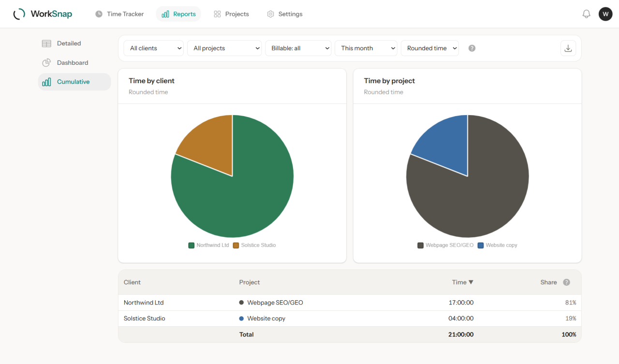
Task: Toggle Webpage SEO/GEO legend entry in project chart
Action: point(445,245)
